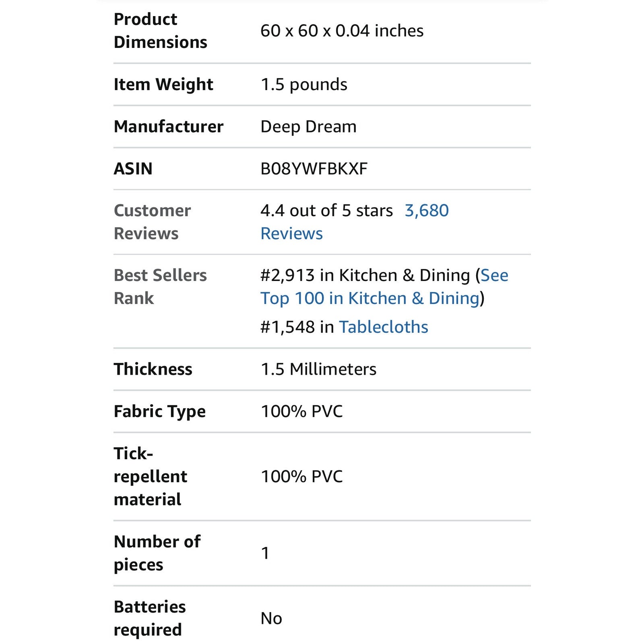This screenshot has height=644, width=644.
Task: Click the Product Dimensions label
Action: tap(160, 31)
